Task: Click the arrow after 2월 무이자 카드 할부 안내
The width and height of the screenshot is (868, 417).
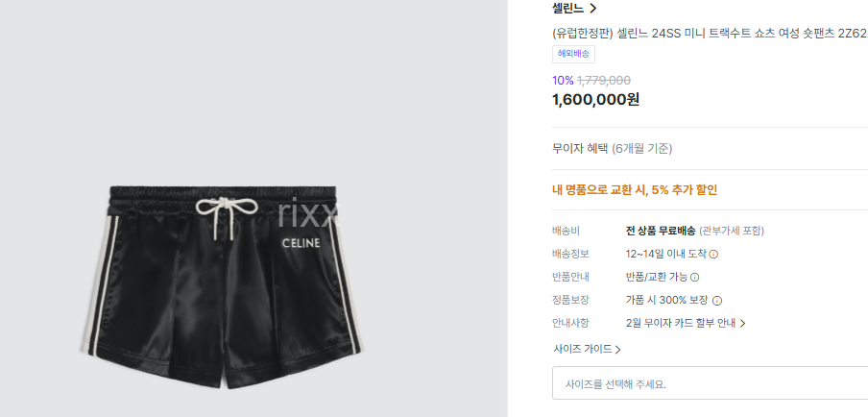Action: tap(743, 324)
